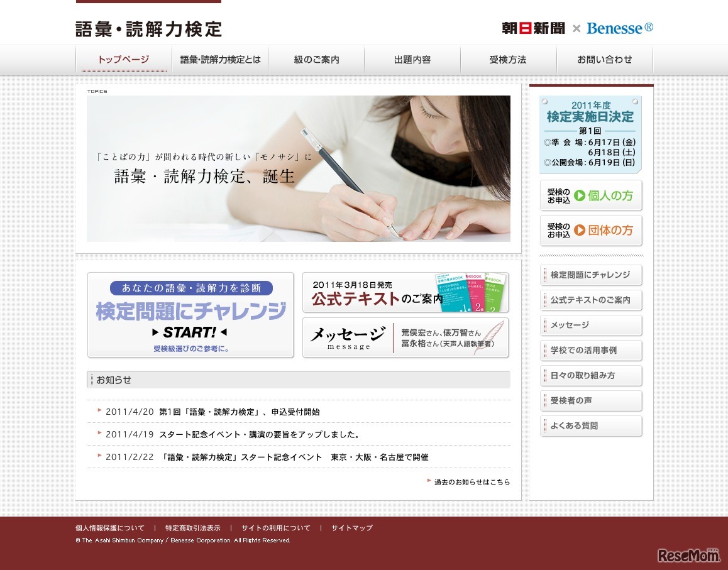Open the よくある質問 sidebar button
728x570 pixels.
(x=591, y=425)
